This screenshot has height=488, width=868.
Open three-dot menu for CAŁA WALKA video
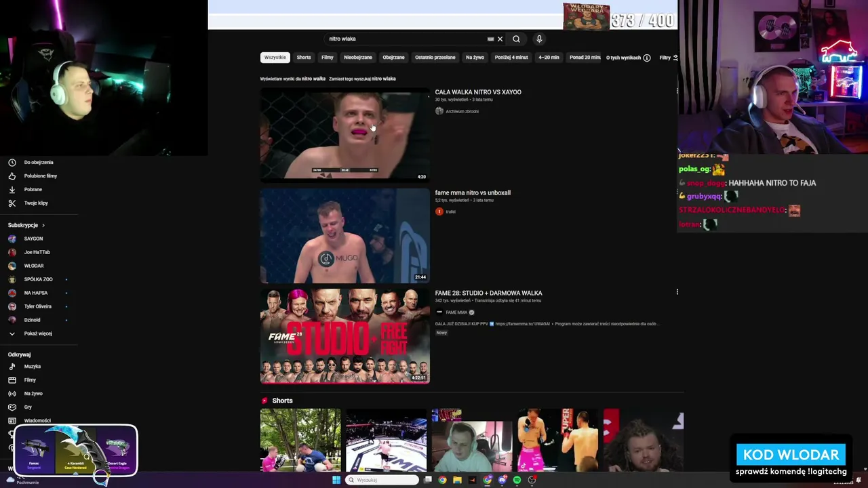point(677,91)
